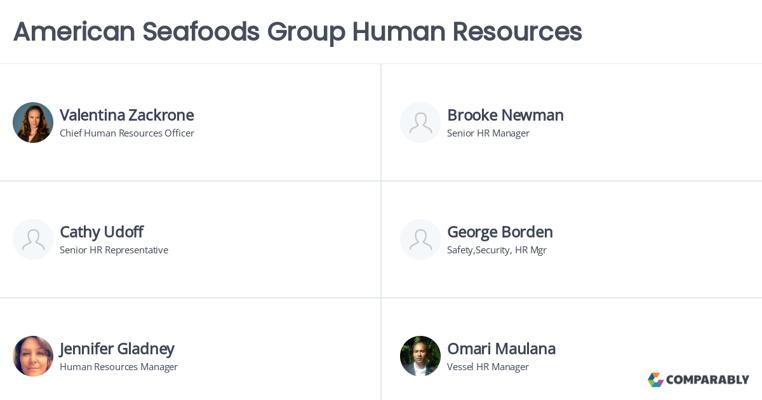Image resolution: width=762 pixels, height=400 pixels.
Task: Open Valentina Zackrone's profile photo
Action: coord(33,122)
